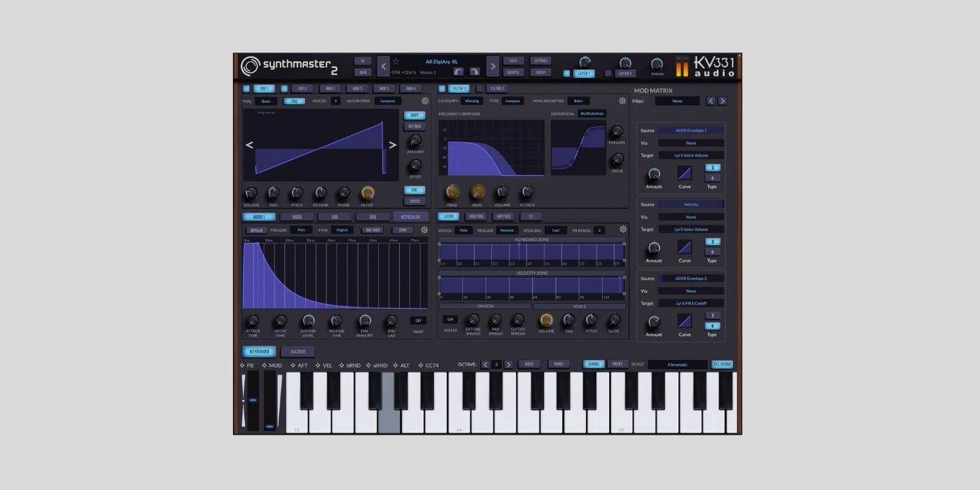
Task: Switch to the FILTER 2 tab
Action: [498, 88]
